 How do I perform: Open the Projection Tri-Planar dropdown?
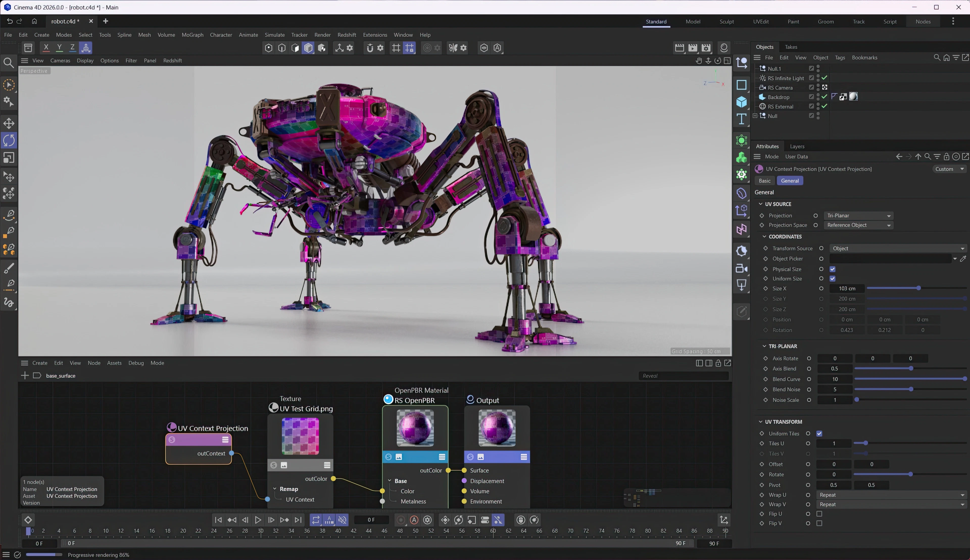point(858,216)
